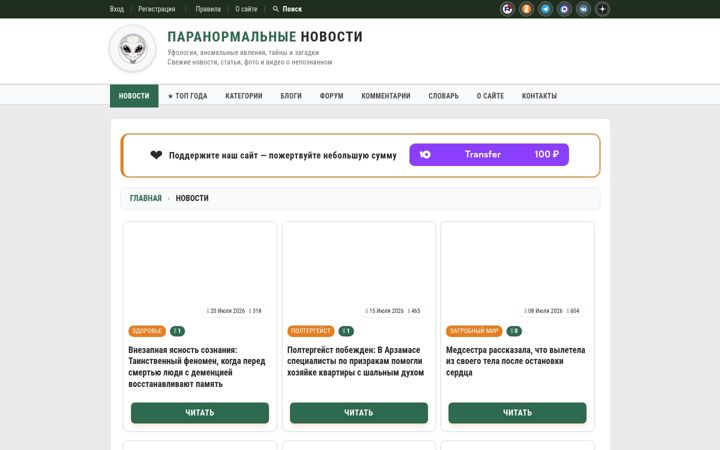Open the Telegram channel icon

pyautogui.click(x=546, y=9)
